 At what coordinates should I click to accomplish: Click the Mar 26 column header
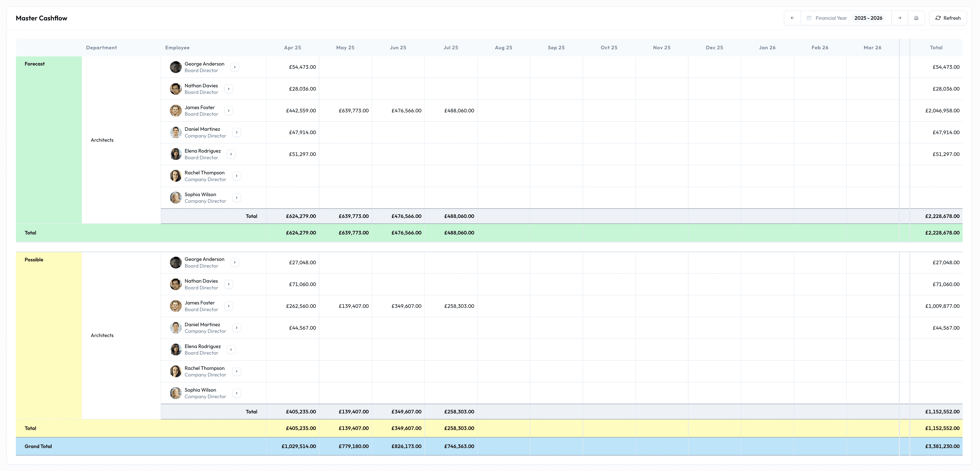(x=872, y=47)
